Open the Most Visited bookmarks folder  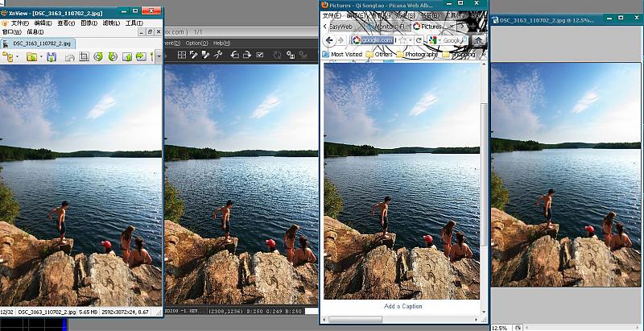coord(343,55)
